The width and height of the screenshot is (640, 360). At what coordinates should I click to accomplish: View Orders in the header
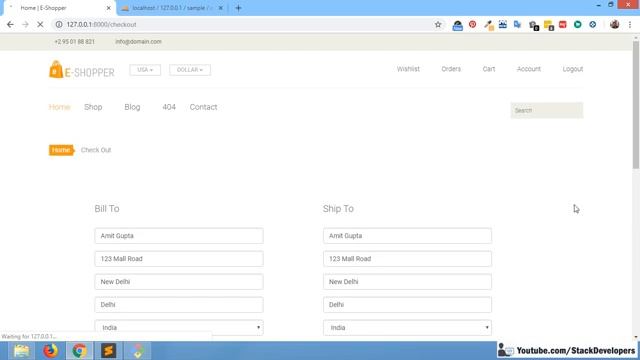tap(451, 69)
